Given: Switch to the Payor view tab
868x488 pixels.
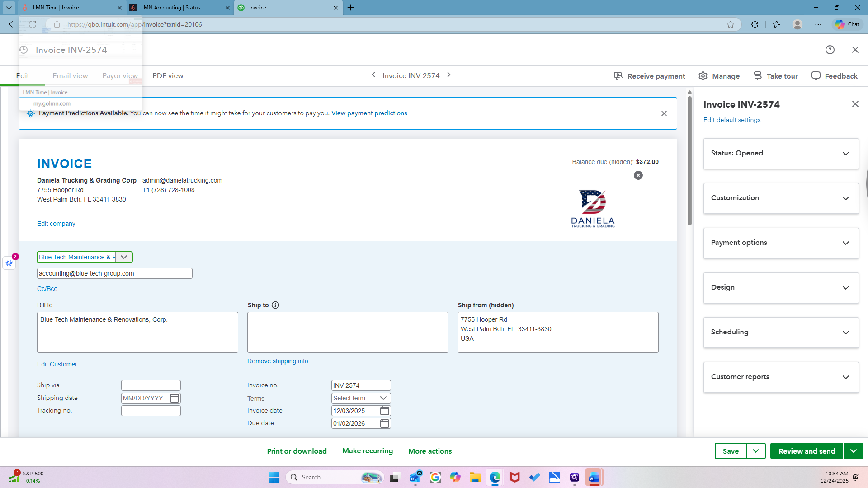Looking at the screenshot, I should pyautogui.click(x=120, y=76).
